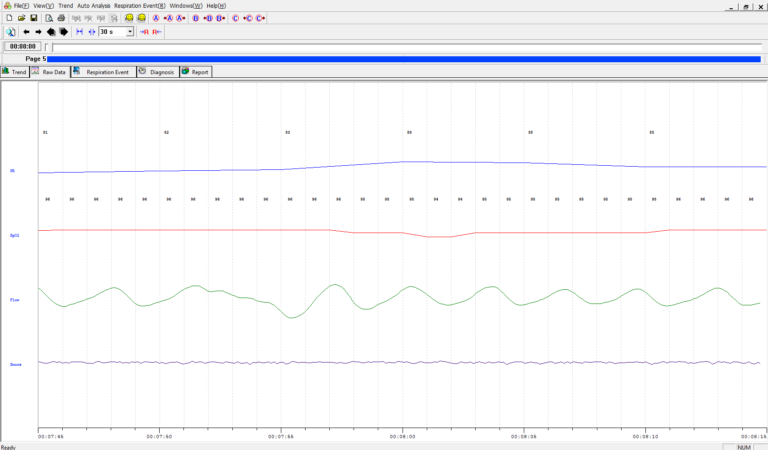Open the Auto Analysis menu
The width and height of the screenshot is (768, 450).
(x=94, y=5)
